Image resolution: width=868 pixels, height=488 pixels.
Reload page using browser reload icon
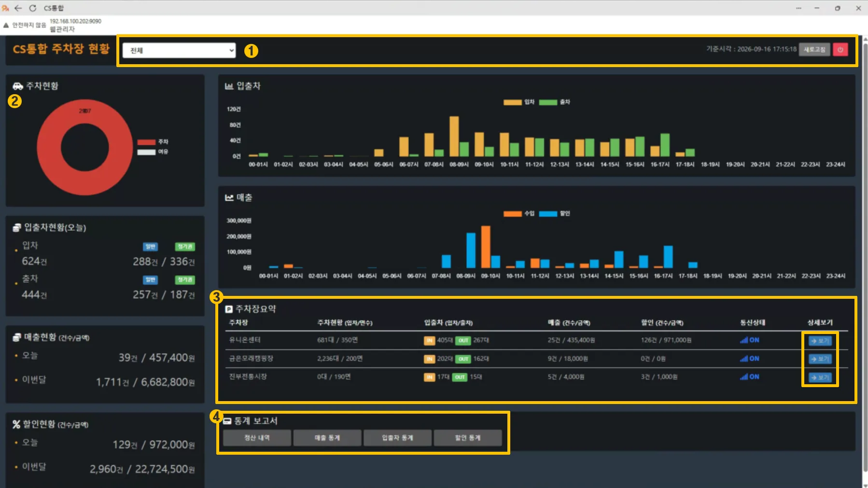coord(33,8)
